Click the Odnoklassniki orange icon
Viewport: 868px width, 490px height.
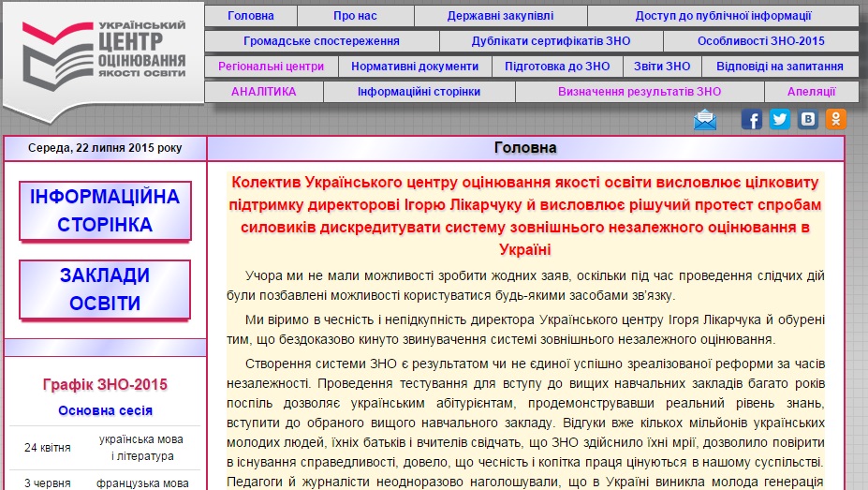(835, 119)
